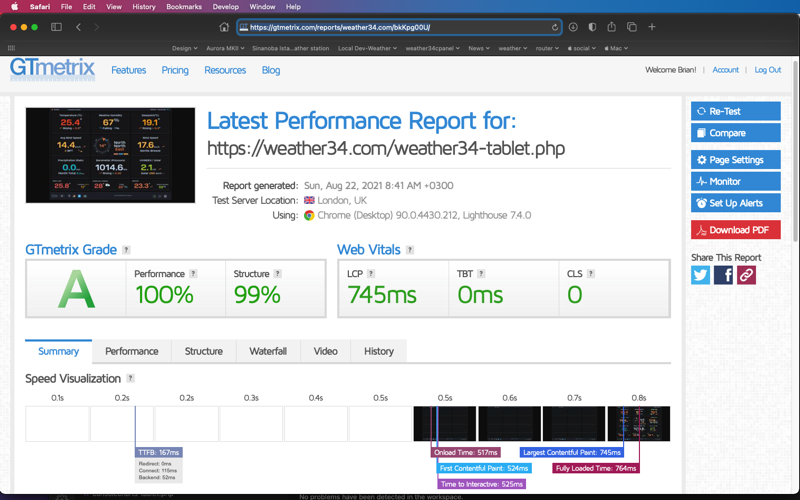The width and height of the screenshot is (800, 500).
Task: Open the Account link
Action: [x=726, y=70]
